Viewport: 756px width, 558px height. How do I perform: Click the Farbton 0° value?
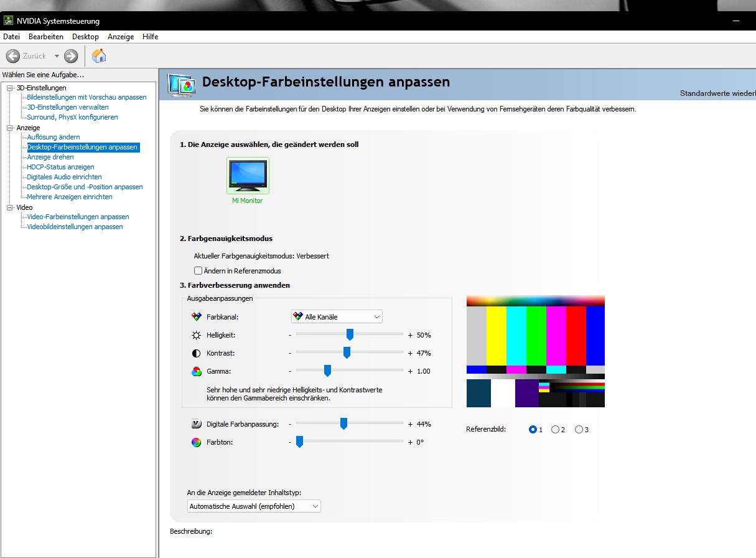click(x=420, y=442)
